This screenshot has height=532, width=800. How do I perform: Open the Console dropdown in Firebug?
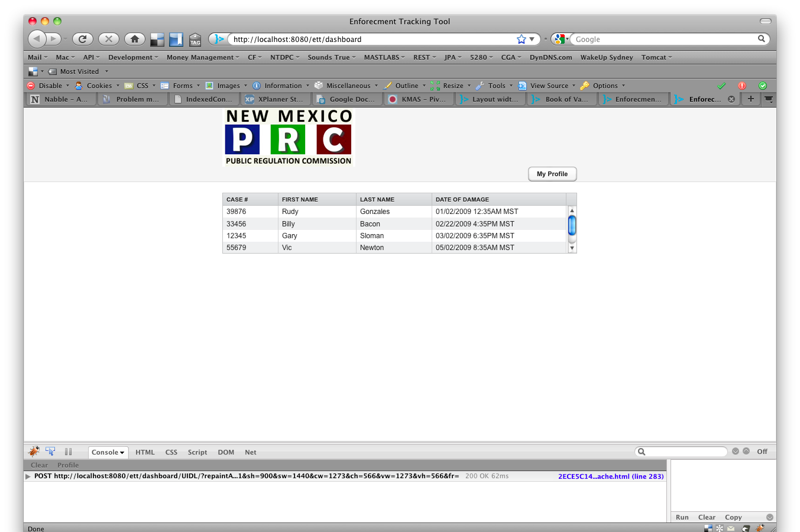pyautogui.click(x=108, y=452)
